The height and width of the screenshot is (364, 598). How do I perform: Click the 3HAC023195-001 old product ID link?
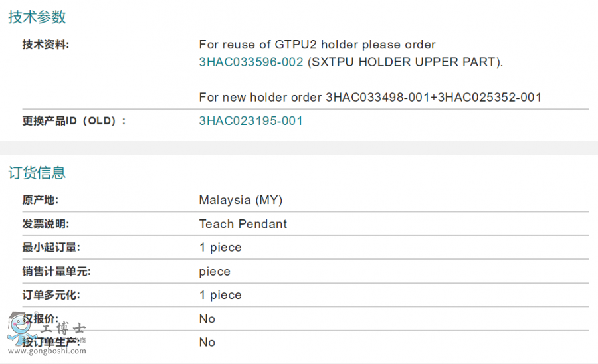click(250, 121)
